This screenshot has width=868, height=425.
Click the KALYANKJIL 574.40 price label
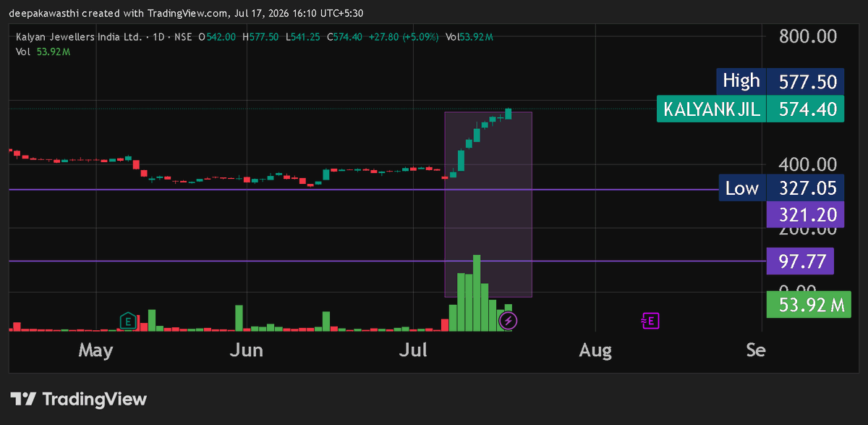pos(751,109)
